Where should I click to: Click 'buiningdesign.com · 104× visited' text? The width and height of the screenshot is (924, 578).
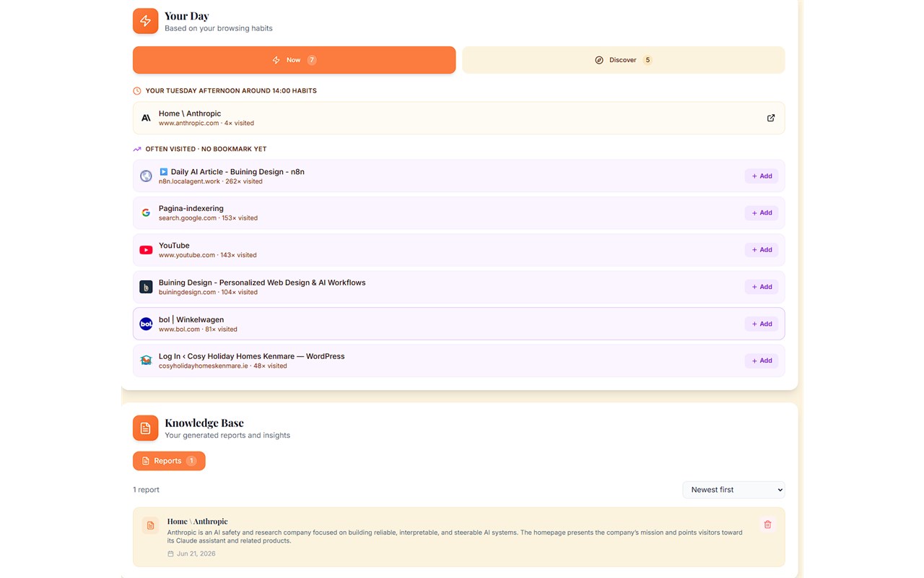click(x=208, y=292)
